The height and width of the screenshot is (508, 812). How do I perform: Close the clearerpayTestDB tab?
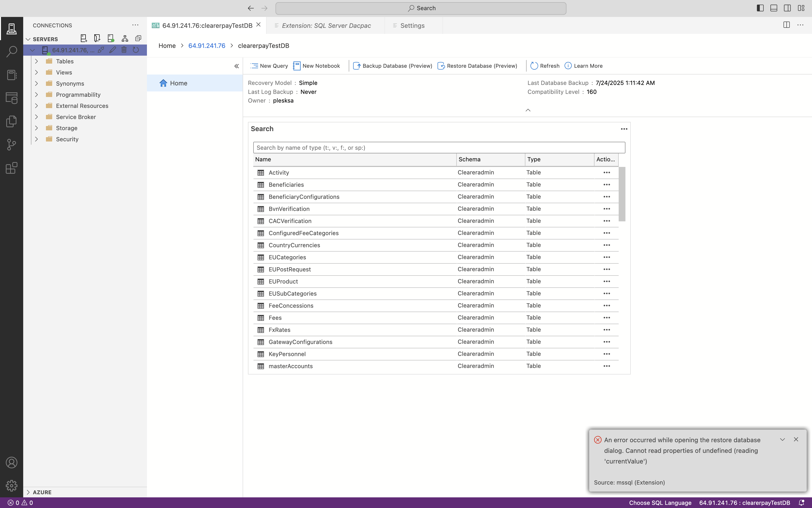pyautogui.click(x=258, y=24)
